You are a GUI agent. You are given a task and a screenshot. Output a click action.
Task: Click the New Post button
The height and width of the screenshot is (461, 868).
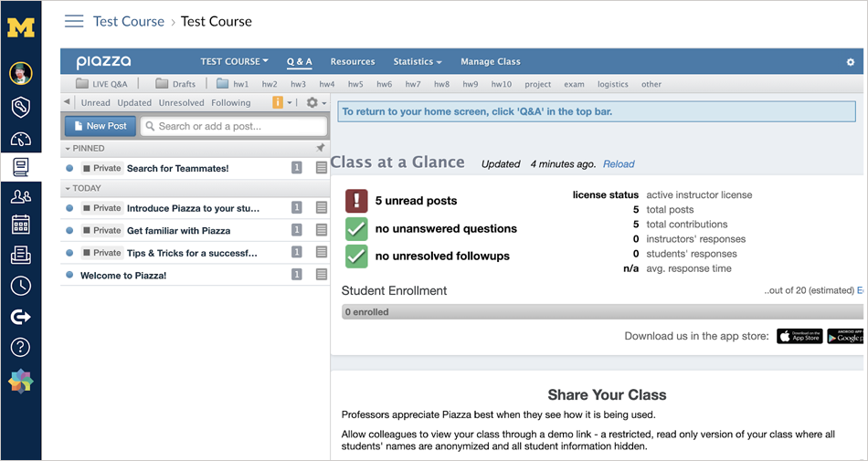coord(101,125)
